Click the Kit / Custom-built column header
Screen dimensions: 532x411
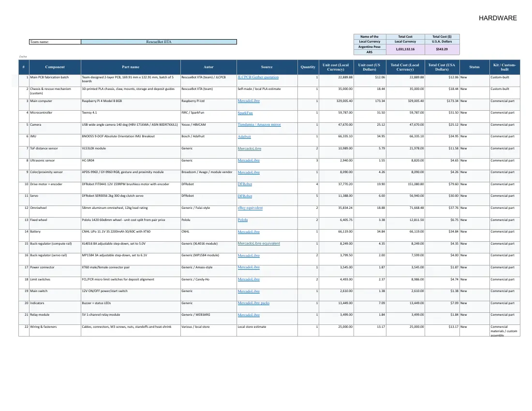[x=504, y=67]
